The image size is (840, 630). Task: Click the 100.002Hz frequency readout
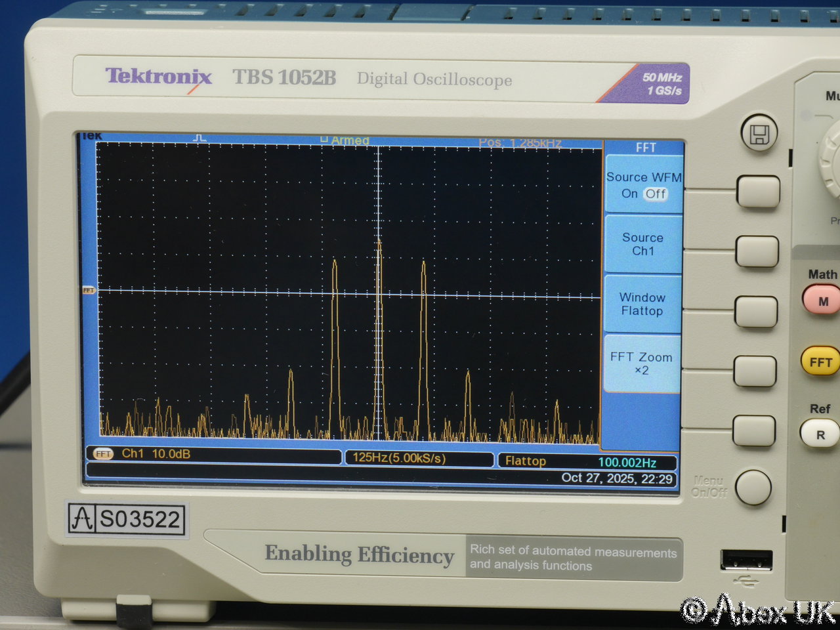click(627, 462)
